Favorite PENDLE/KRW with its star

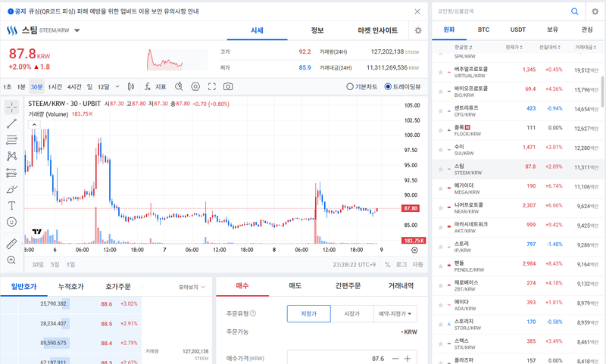[440, 266]
